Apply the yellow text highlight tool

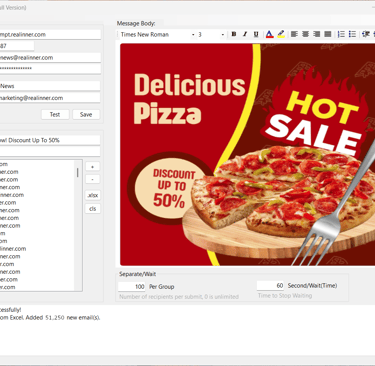click(x=281, y=34)
